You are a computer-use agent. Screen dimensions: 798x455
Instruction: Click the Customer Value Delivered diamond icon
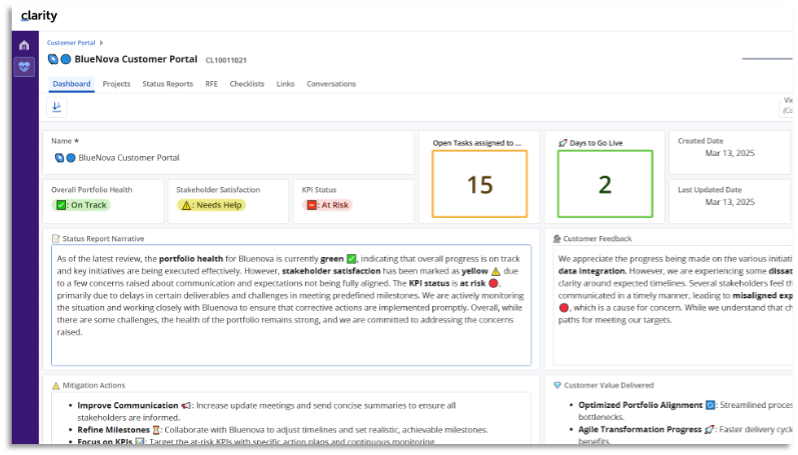pyautogui.click(x=557, y=384)
